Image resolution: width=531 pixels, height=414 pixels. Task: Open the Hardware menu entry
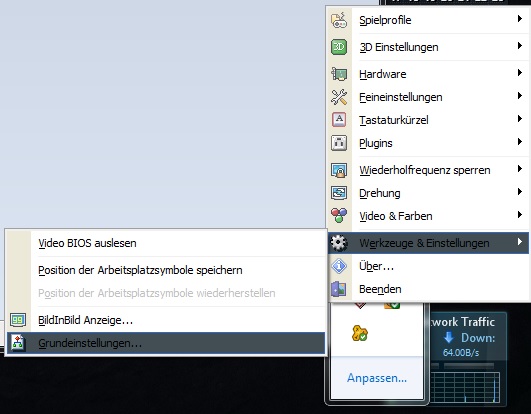point(428,74)
